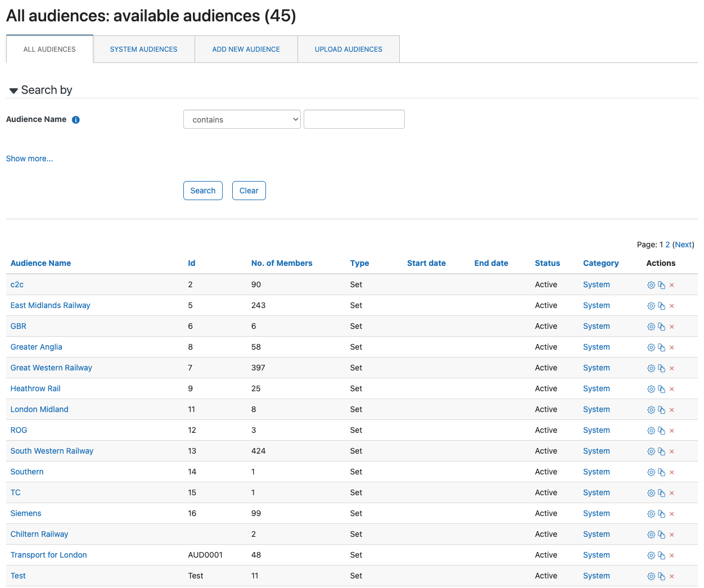Sort by Category column header

601,263
